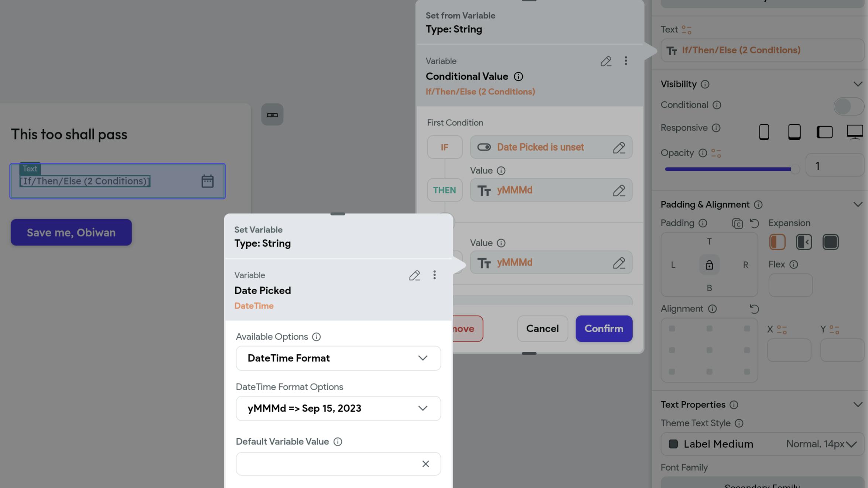Open the Available Options DateTime Format dropdown
The image size is (868, 488).
click(x=338, y=358)
